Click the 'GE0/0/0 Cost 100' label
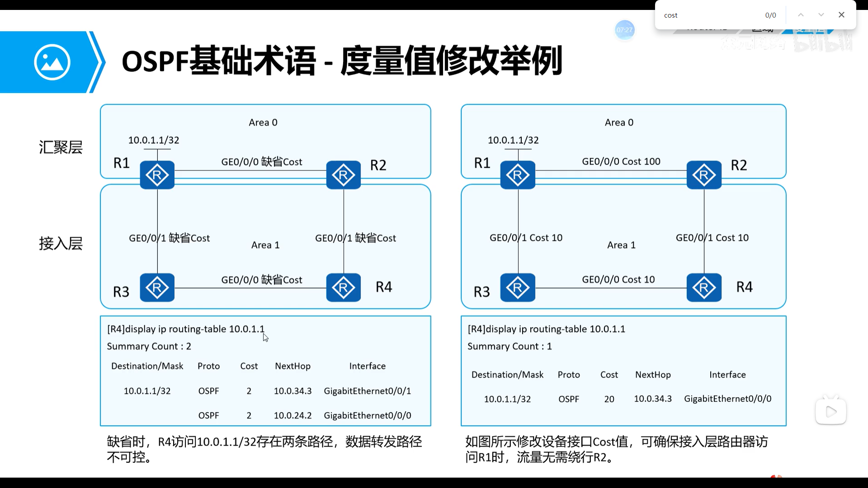This screenshot has width=868, height=488. click(621, 161)
